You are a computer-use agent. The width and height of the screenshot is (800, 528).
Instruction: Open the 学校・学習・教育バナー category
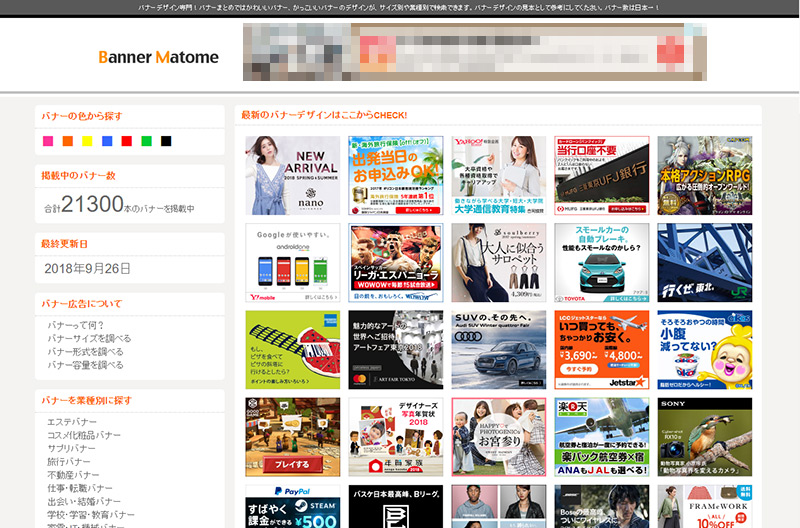[x=91, y=515]
